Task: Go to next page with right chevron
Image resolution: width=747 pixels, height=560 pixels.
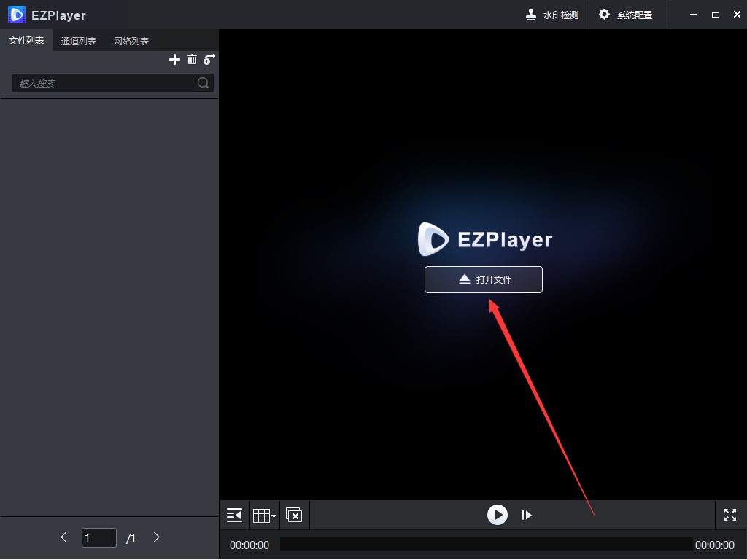Action: point(156,537)
